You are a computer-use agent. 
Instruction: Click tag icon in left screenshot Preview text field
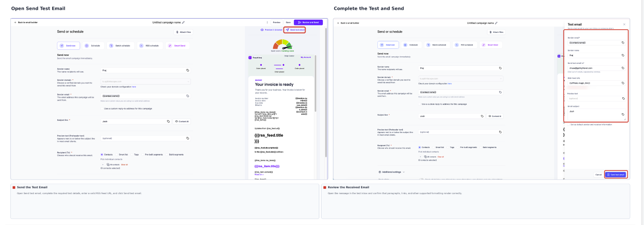coord(187,138)
